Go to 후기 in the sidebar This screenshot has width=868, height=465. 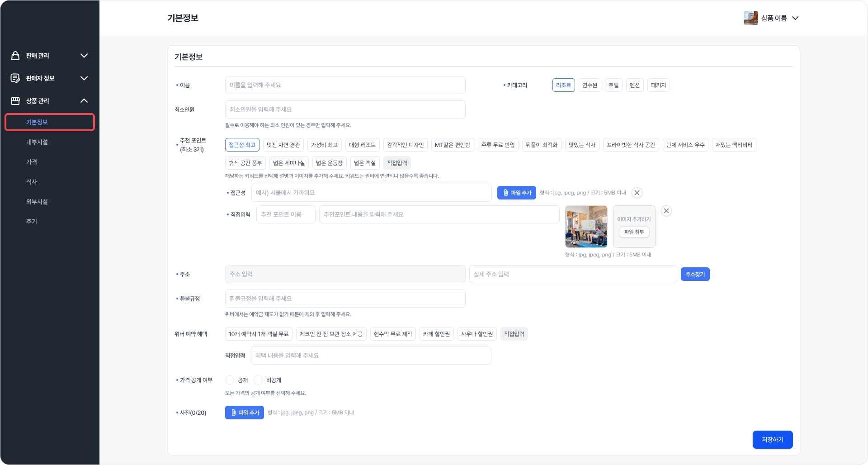[32, 222]
